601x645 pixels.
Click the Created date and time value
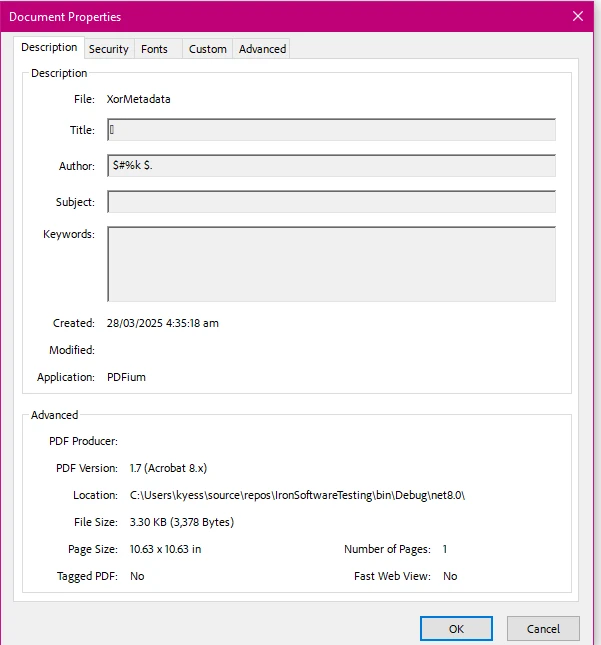162,323
